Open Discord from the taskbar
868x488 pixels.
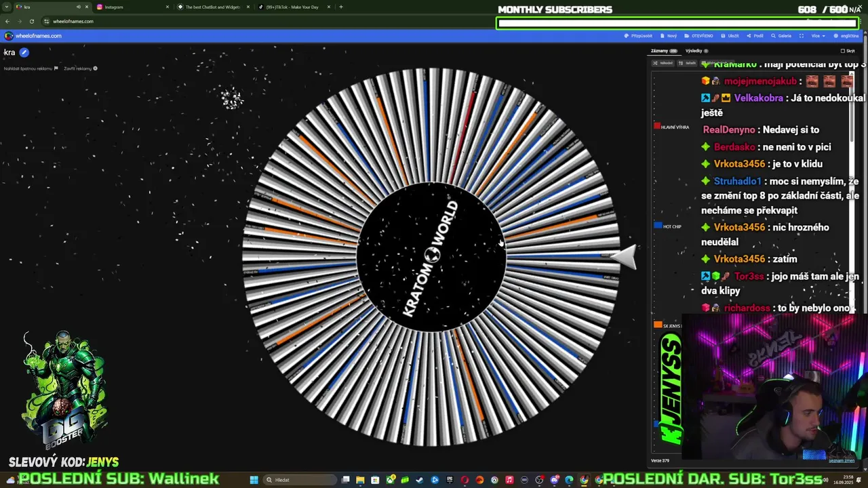coord(555,480)
